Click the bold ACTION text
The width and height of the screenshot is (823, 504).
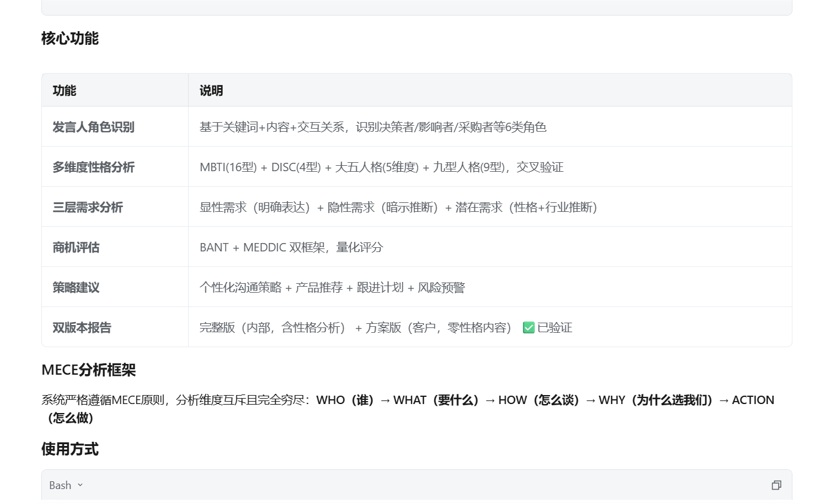[752, 400]
